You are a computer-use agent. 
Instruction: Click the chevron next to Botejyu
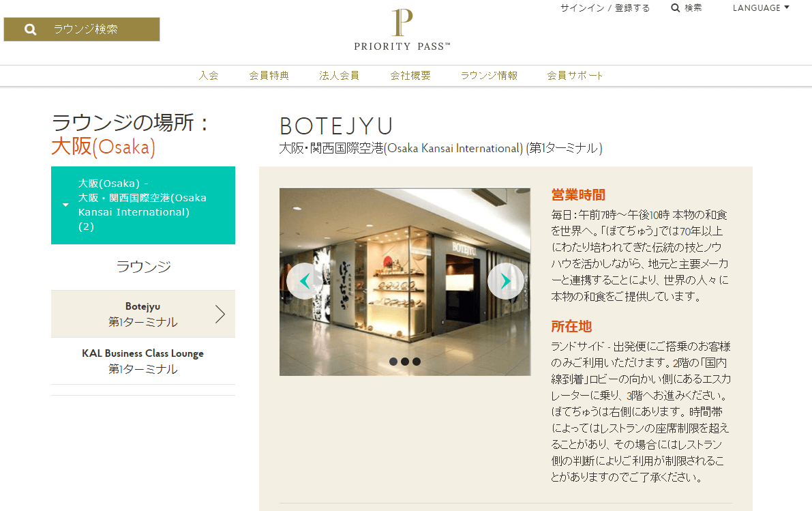click(221, 314)
